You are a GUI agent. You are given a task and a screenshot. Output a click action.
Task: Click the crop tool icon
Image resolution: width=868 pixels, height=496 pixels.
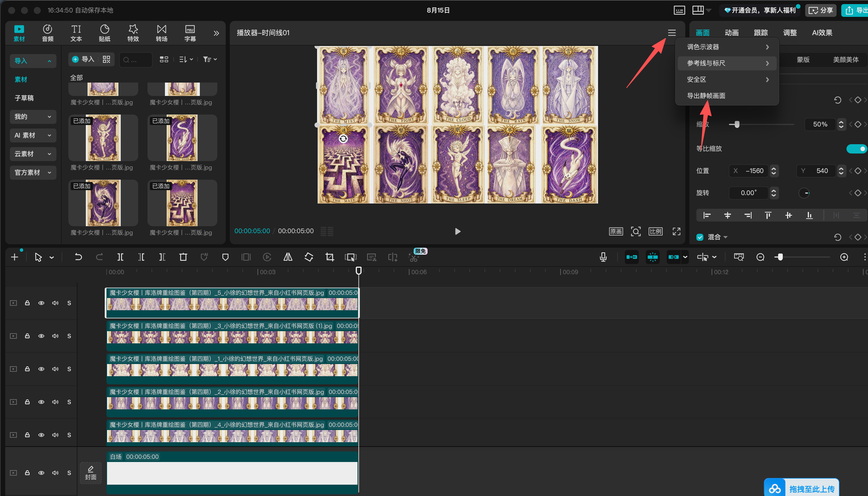click(330, 257)
